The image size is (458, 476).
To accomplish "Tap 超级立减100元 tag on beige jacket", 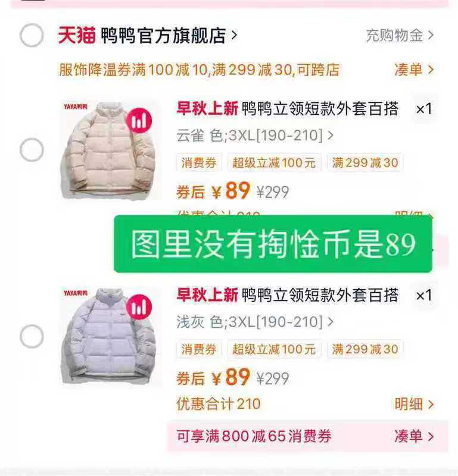I will (x=274, y=162).
